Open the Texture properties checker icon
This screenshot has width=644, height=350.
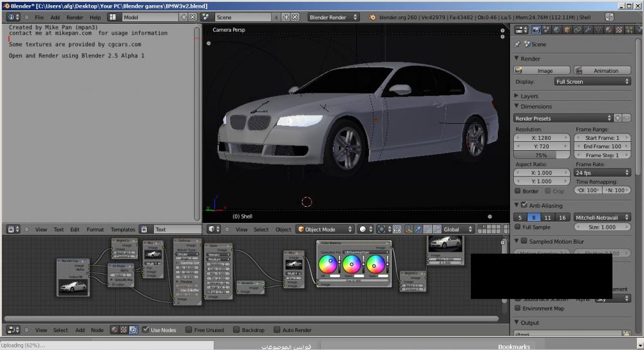(619, 30)
